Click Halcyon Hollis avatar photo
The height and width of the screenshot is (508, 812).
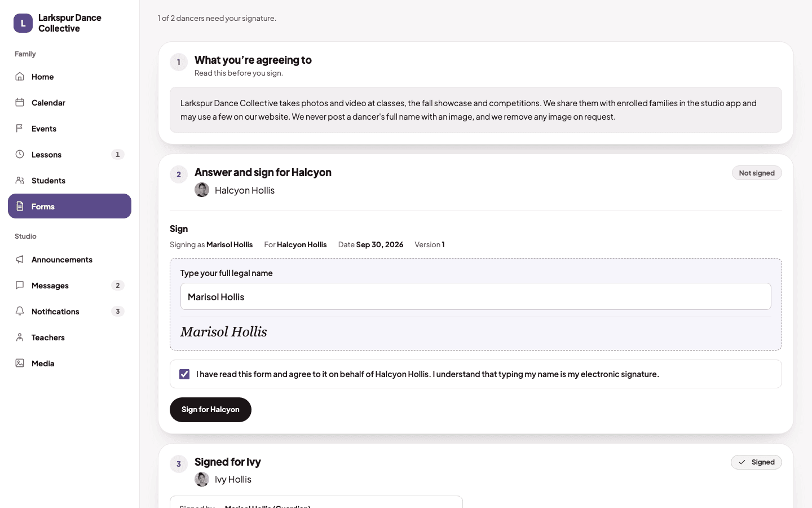[202, 190]
